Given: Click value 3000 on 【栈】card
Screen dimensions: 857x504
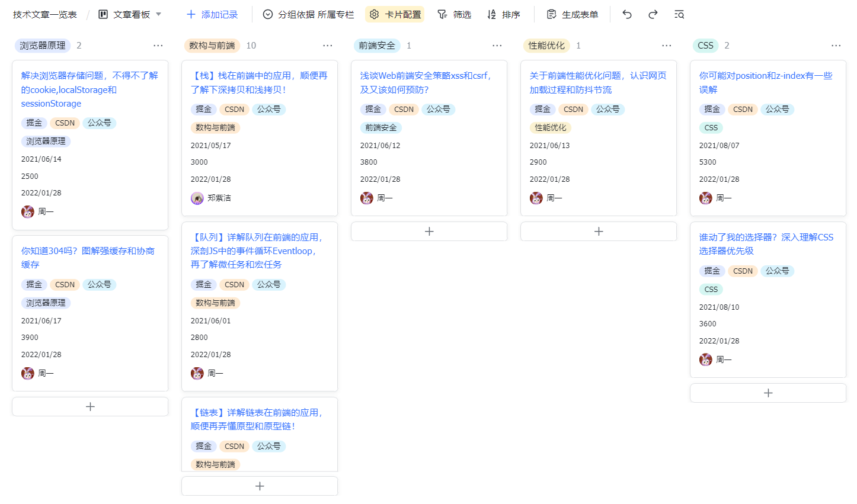Looking at the screenshot, I should pos(199,162).
